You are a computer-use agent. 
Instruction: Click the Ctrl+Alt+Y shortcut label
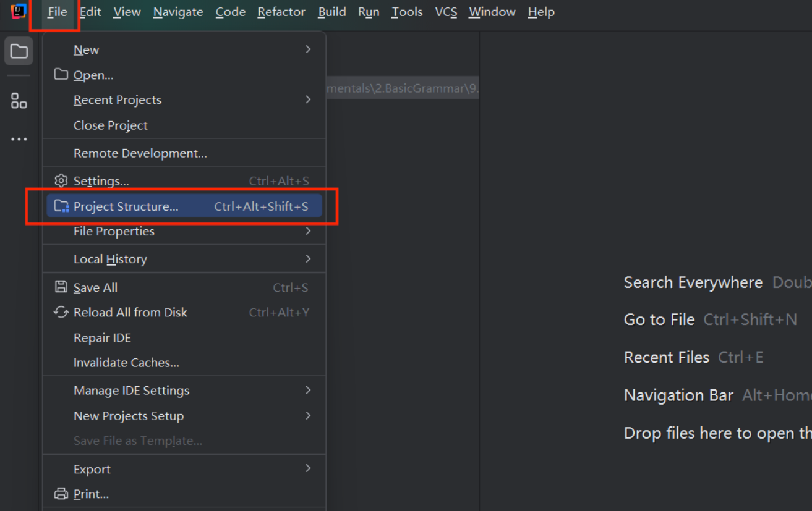pos(279,312)
